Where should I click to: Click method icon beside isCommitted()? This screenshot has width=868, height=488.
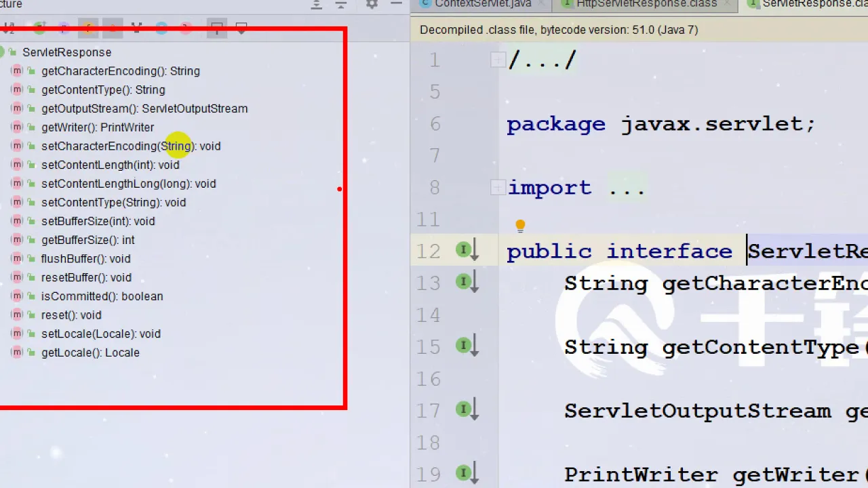pyautogui.click(x=17, y=296)
